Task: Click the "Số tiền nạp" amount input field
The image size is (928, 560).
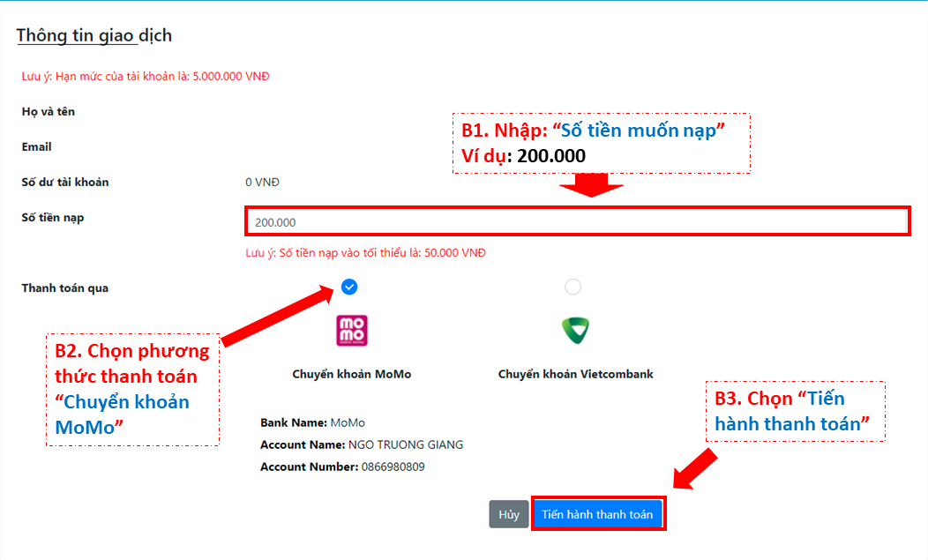Action: click(x=577, y=222)
